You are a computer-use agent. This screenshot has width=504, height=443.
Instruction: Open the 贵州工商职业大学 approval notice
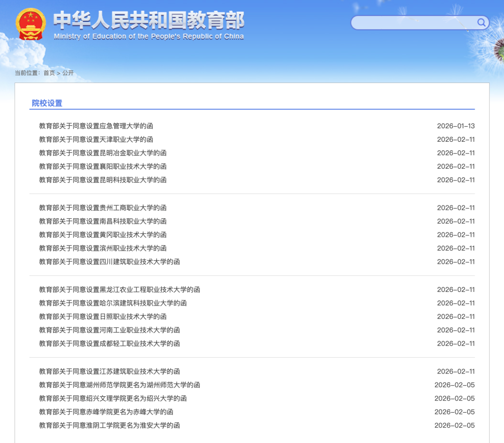[x=103, y=208]
